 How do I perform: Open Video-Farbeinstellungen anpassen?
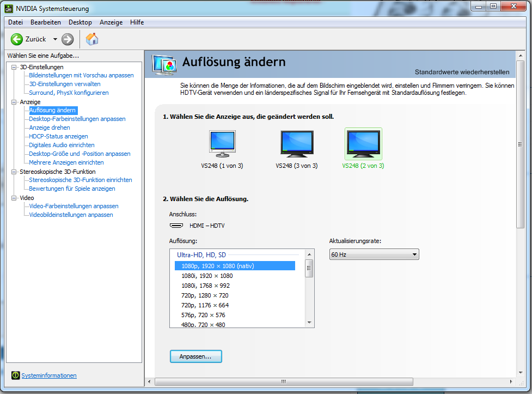(x=74, y=206)
